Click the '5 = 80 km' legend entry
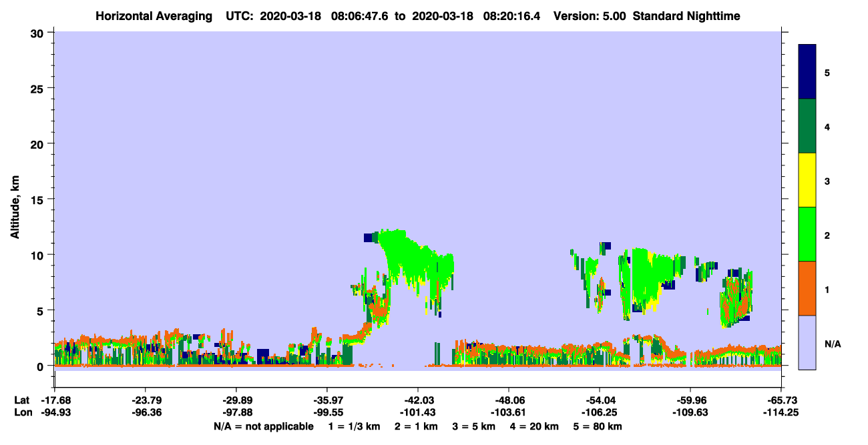 (x=598, y=426)
